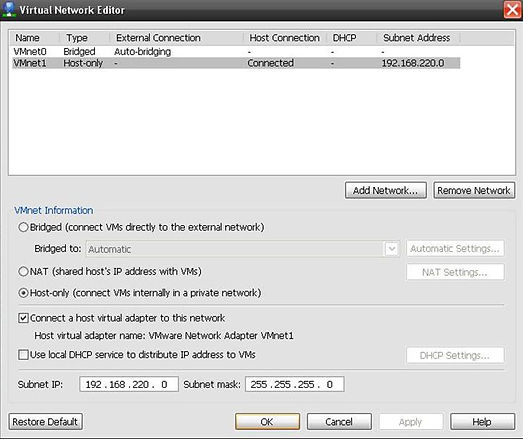
Task: Click the Host-only type cell of VMnet1
Action: coord(83,63)
